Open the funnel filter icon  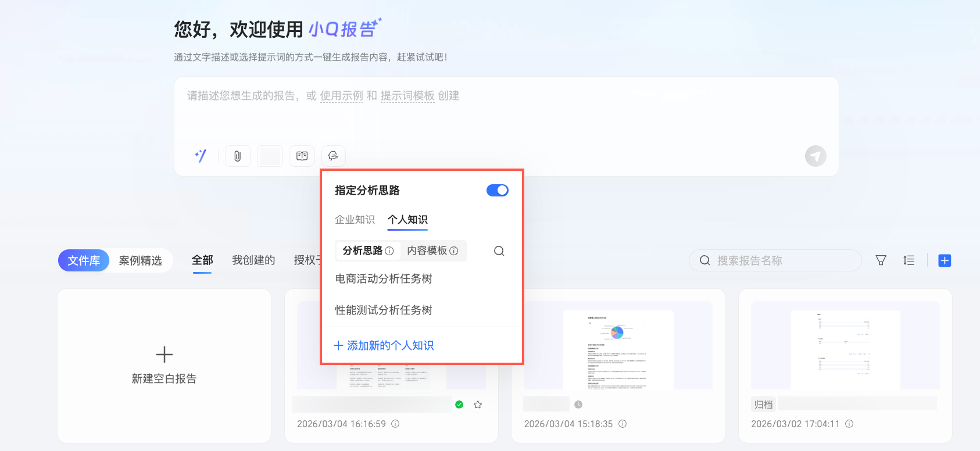[881, 260]
